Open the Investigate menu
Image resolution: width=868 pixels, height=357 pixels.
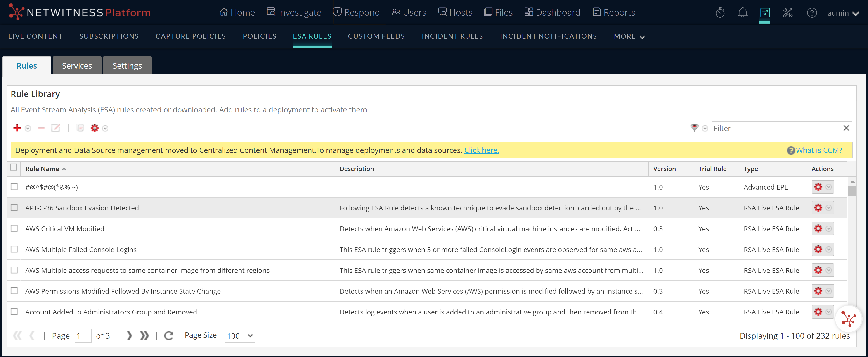click(x=294, y=12)
